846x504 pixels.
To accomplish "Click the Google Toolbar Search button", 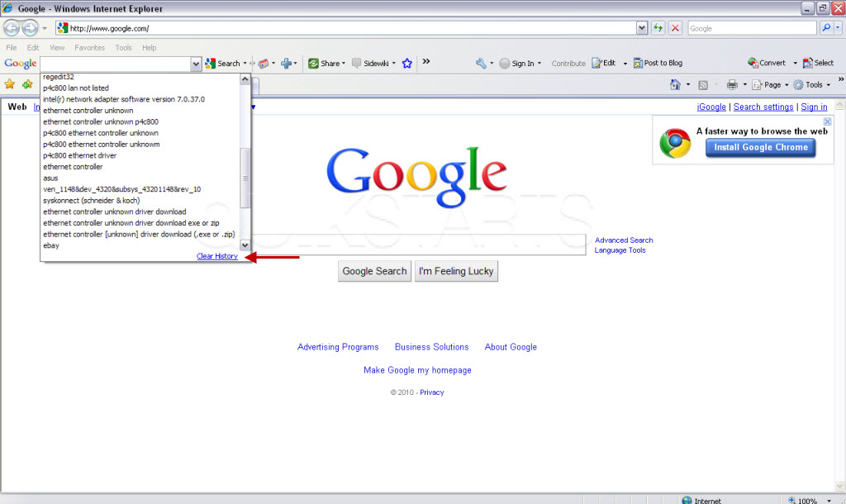I will click(x=223, y=63).
